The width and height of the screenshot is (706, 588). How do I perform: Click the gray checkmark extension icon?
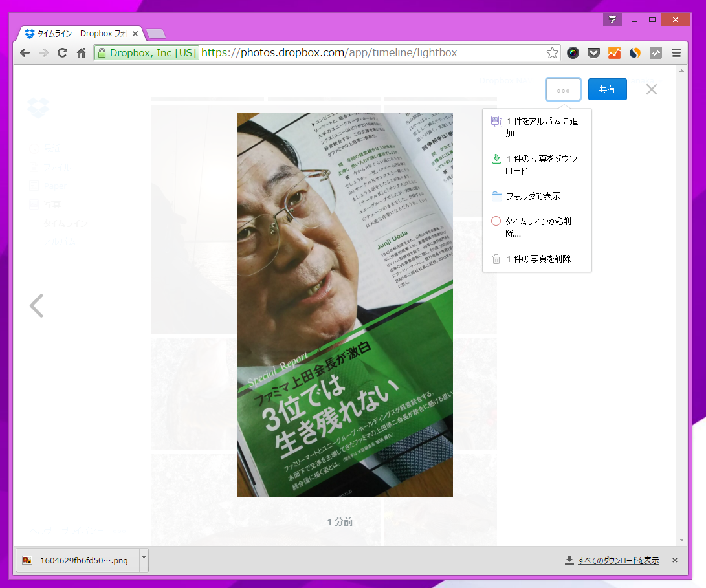pyautogui.click(x=656, y=52)
